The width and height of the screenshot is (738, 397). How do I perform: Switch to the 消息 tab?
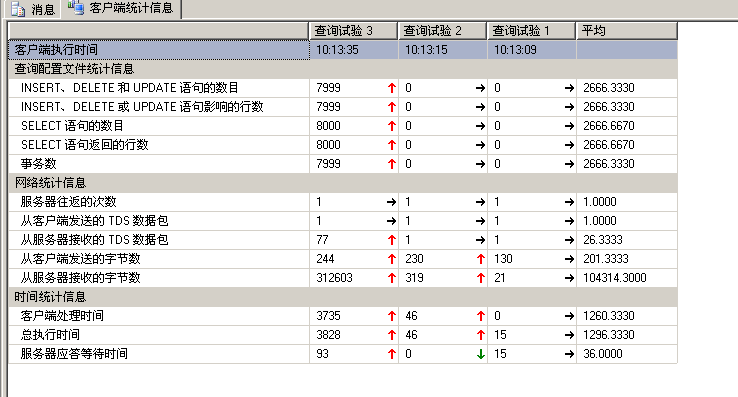33,9
